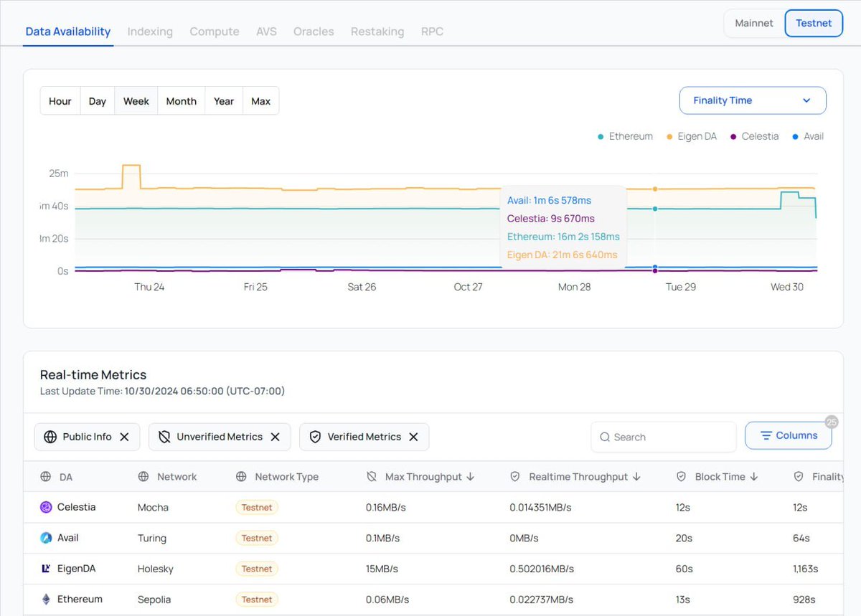Select the Year time range
The height and width of the screenshot is (616, 861).
pos(224,101)
